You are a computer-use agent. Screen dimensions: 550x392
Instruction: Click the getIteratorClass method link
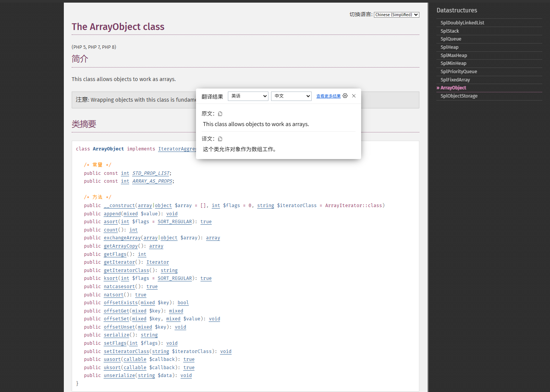[x=126, y=270]
